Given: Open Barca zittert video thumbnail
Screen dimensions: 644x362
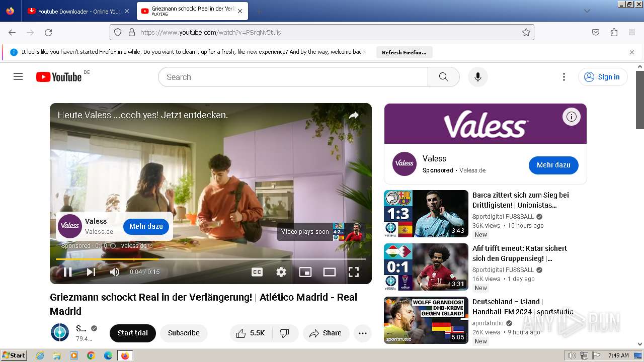Looking at the screenshot, I should (x=426, y=214).
